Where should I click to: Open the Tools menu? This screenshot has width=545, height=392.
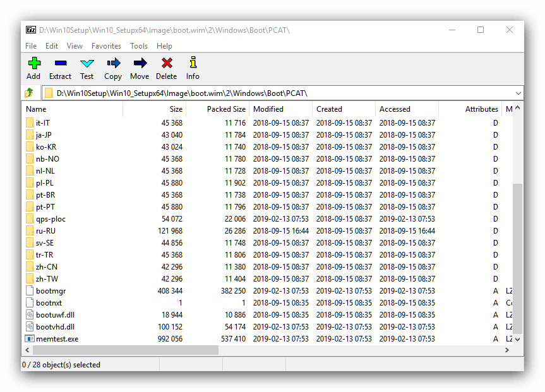pos(139,46)
